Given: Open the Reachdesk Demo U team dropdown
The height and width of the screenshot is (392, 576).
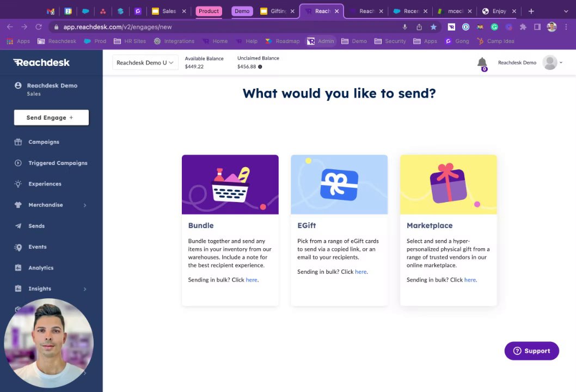Looking at the screenshot, I should point(145,63).
